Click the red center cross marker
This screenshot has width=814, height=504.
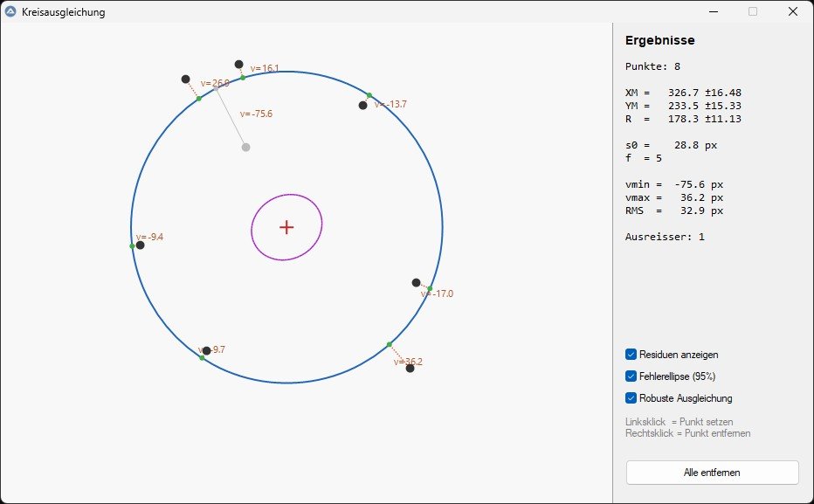click(x=286, y=227)
